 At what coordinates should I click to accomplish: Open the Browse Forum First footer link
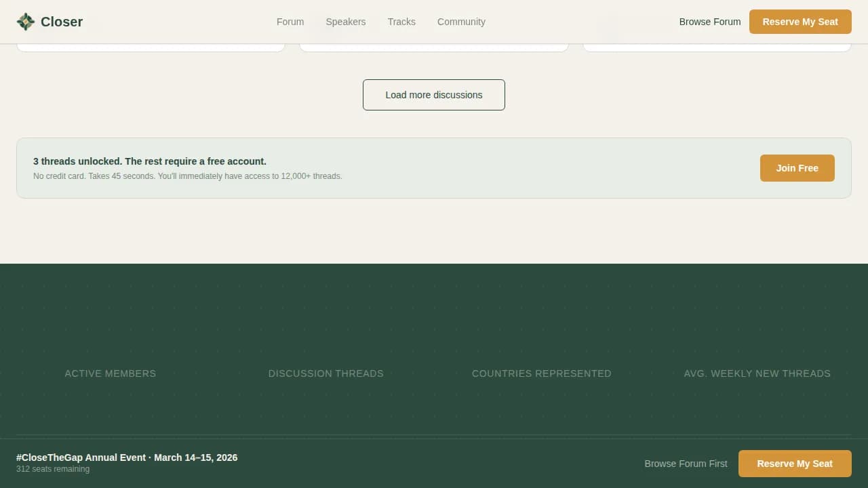point(686,464)
